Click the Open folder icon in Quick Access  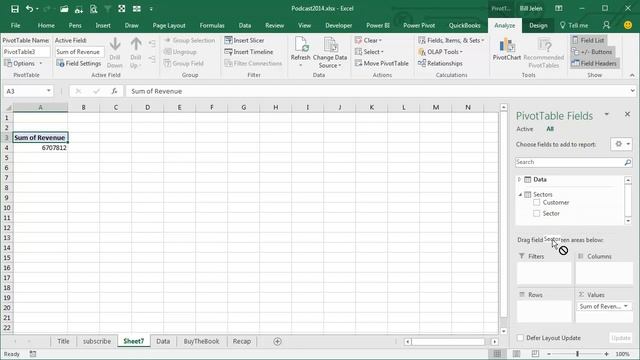64,9
